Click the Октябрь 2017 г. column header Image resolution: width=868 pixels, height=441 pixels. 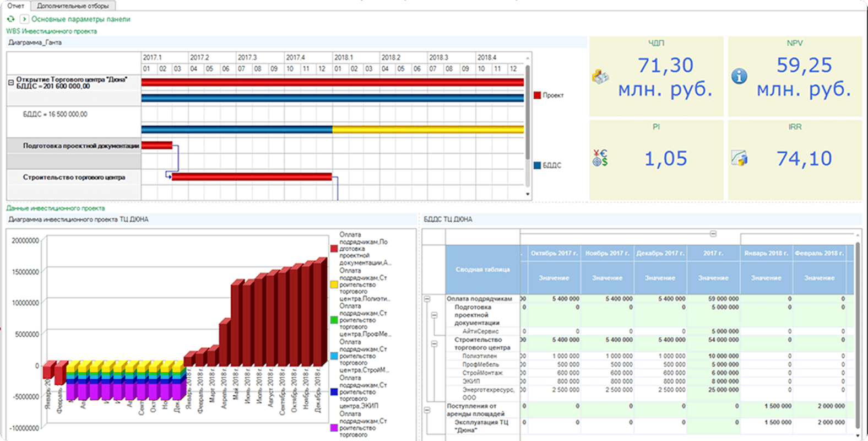pos(554,253)
